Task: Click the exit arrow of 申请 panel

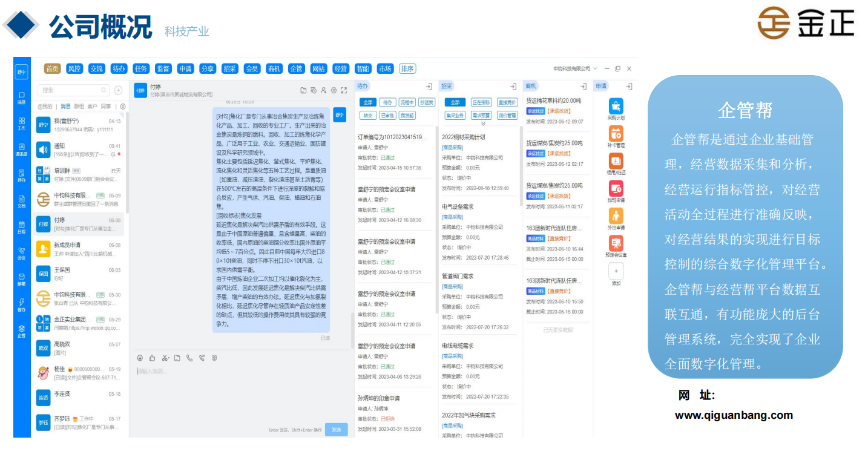Action: coord(629,87)
